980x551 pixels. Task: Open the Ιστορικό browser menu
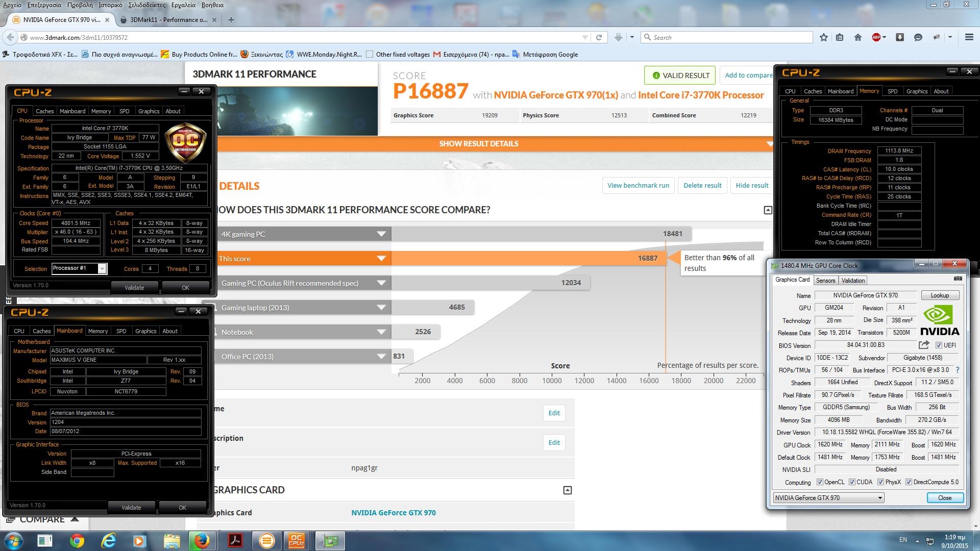coord(110,5)
